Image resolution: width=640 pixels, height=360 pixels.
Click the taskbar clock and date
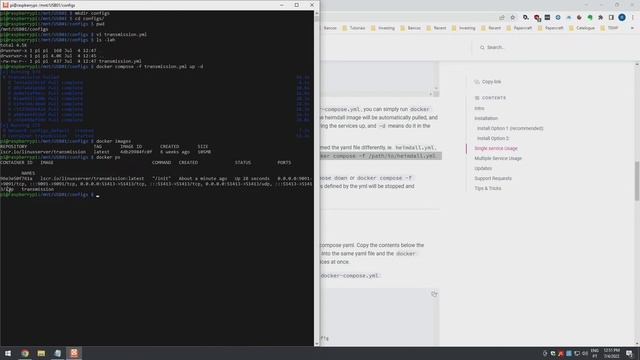coord(611,353)
